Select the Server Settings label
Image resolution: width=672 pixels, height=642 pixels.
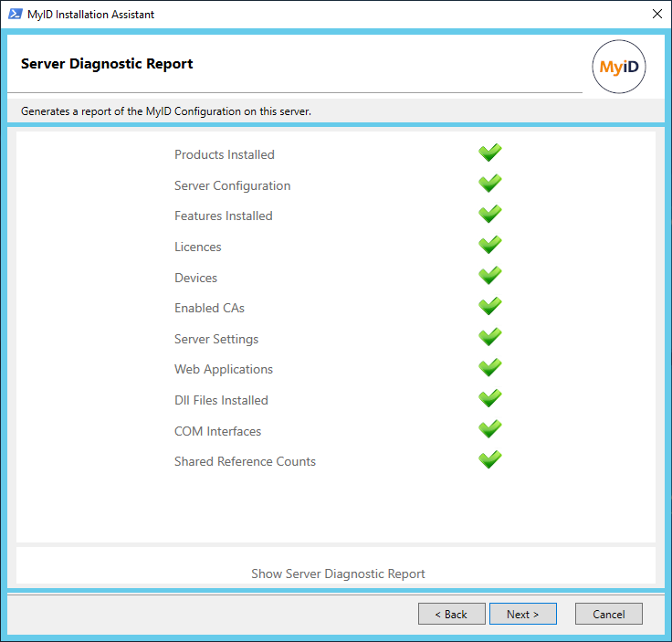pyautogui.click(x=216, y=339)
